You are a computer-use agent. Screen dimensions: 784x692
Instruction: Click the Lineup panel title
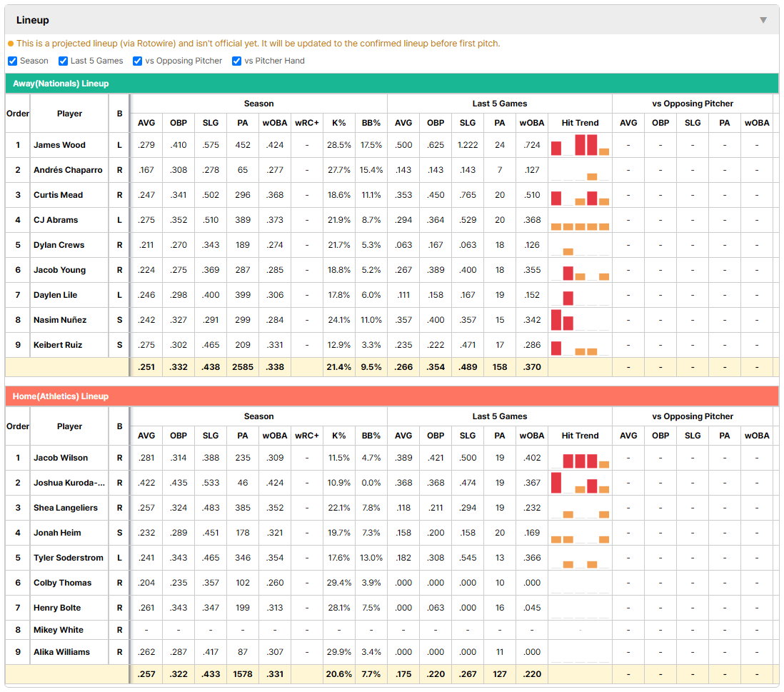tap(33, 20)
